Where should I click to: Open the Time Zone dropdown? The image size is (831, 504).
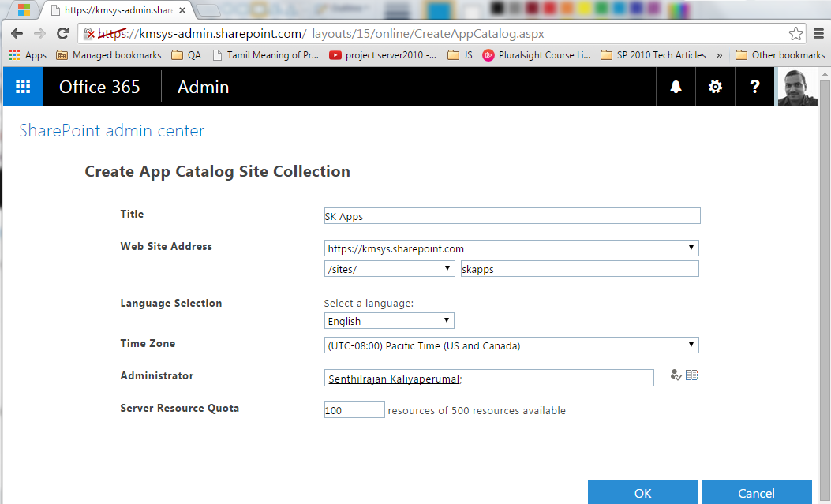[511, 345]
